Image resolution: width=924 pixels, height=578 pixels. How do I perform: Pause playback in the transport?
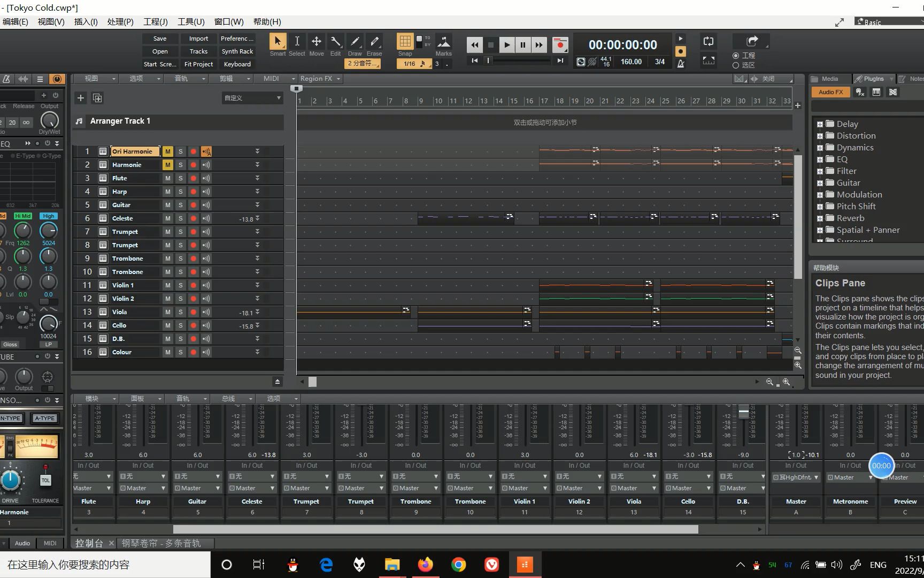(x=523, y=45)
